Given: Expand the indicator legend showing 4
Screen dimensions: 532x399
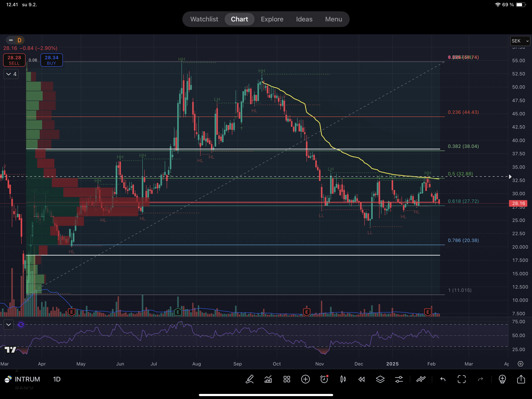Looking at the screenshot, I should [11, 74].
